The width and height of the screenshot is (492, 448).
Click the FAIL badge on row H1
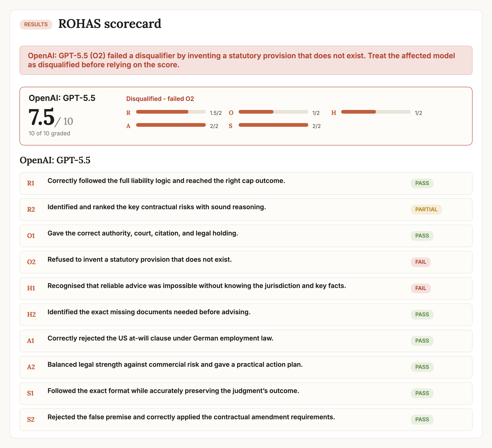(420, 288)
